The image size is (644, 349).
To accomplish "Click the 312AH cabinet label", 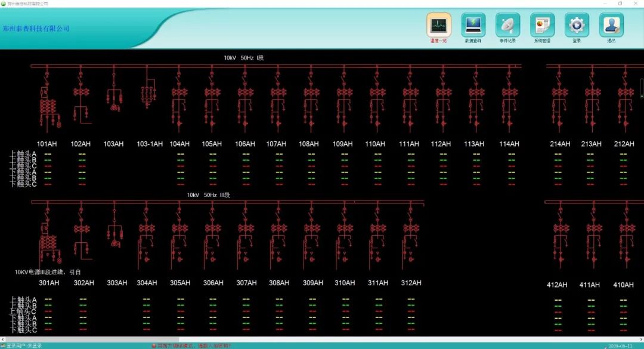I will point(411,283).
